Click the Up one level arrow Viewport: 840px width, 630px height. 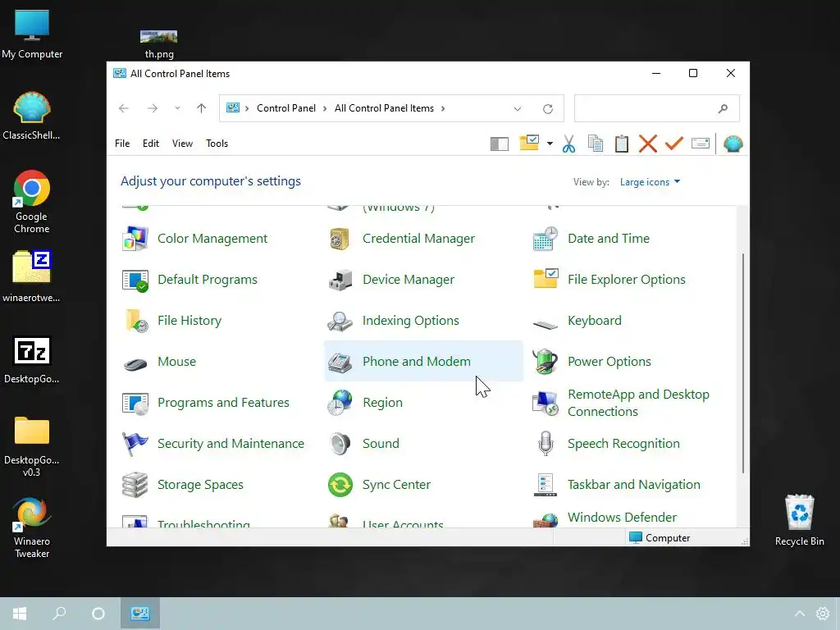click(x=202, y=108)
